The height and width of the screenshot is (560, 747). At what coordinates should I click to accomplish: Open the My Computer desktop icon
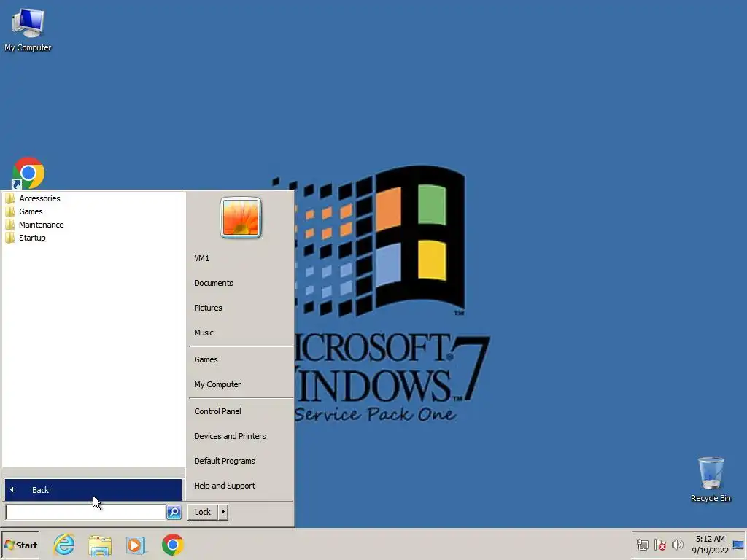pyautogui.click(x=28, y=28)
